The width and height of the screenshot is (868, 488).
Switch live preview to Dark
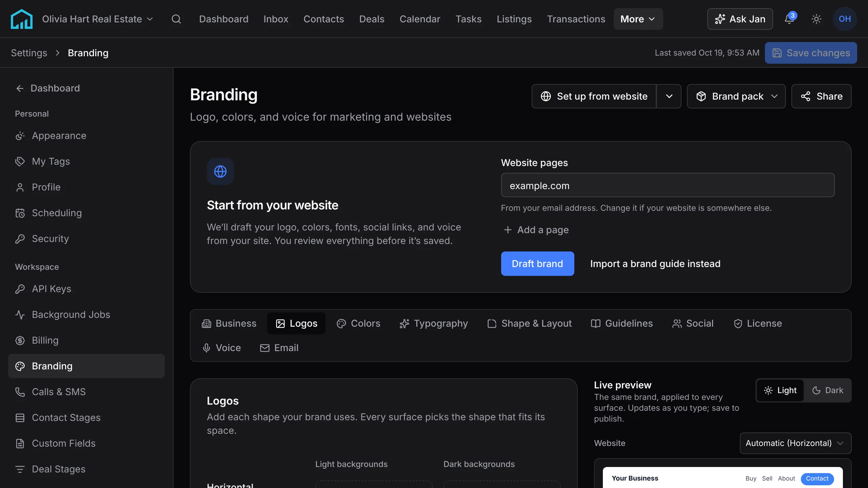pyautogui.click(x=828, y=390)
